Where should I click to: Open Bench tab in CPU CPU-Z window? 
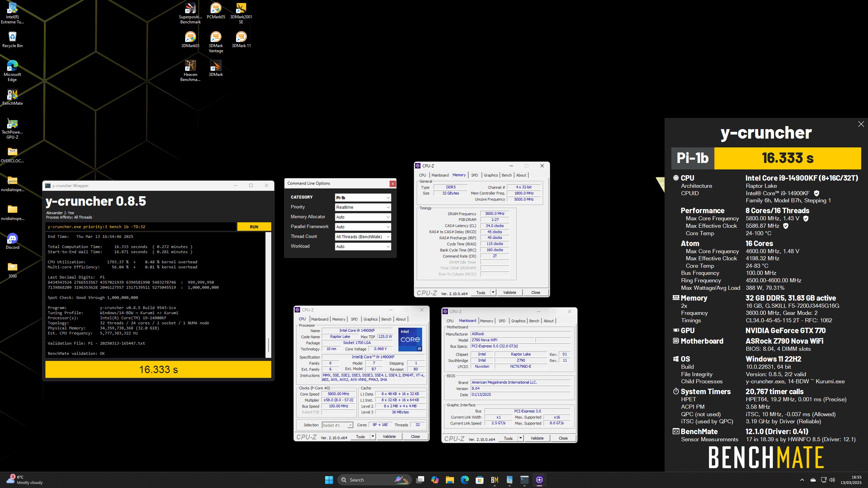click(386, 319)
